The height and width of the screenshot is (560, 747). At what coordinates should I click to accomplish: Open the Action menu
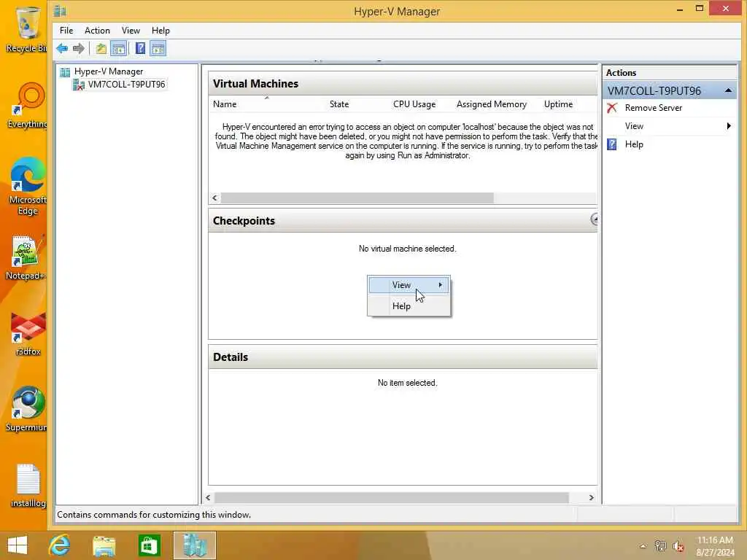click(x=97, y=31)
